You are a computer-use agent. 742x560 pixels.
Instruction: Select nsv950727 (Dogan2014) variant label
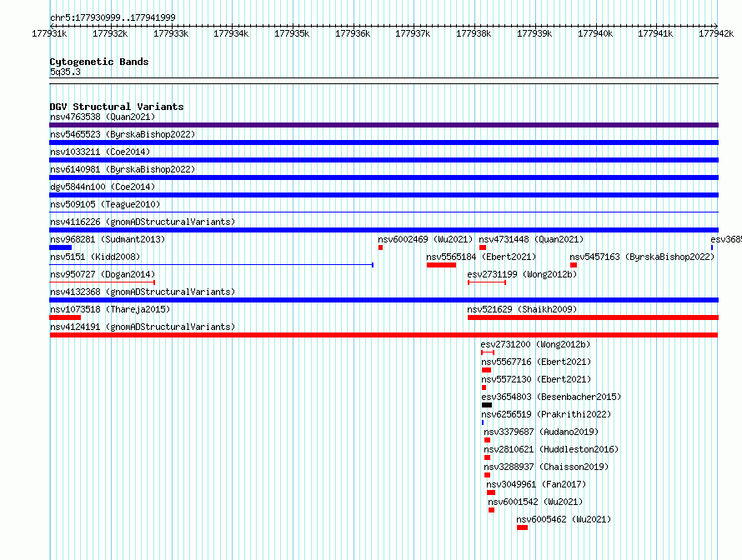[x=103, y=274]
